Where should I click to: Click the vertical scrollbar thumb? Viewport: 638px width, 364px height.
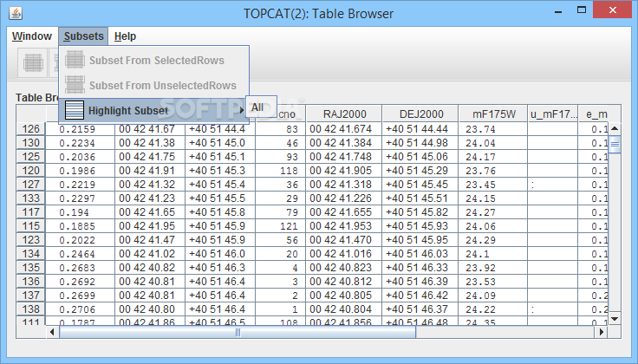click(x=615, y=144)
